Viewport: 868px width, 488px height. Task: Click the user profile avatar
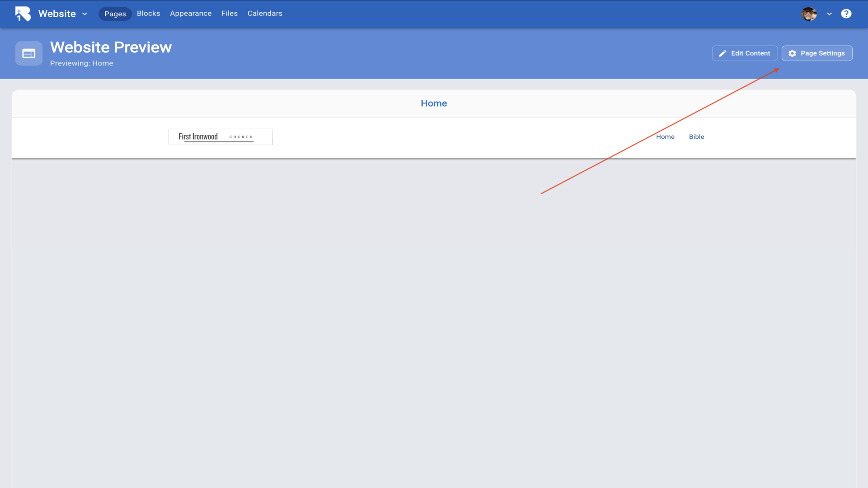(x=809, y=14)
